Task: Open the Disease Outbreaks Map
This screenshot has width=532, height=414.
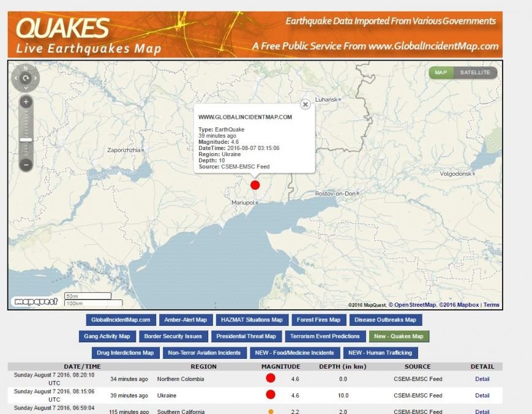Action: click(386, 320)
